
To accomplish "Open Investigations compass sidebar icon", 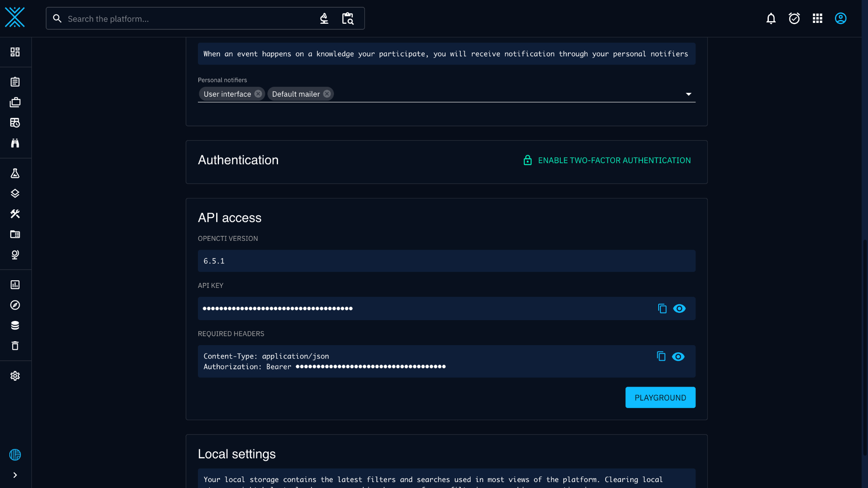I will [x=15, y=305].
